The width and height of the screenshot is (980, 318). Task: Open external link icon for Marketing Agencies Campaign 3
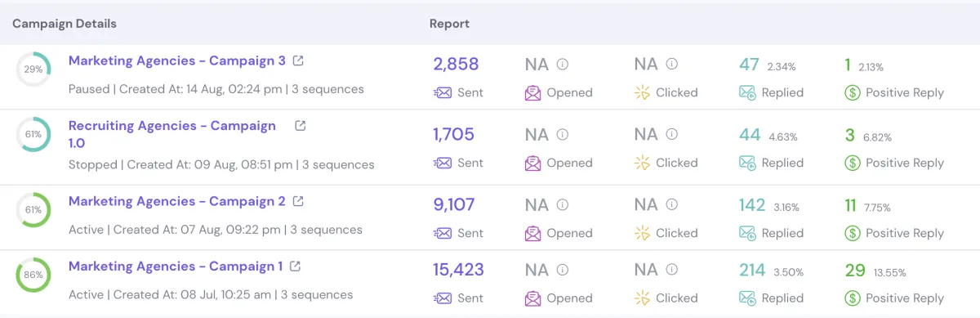point(299,60)
